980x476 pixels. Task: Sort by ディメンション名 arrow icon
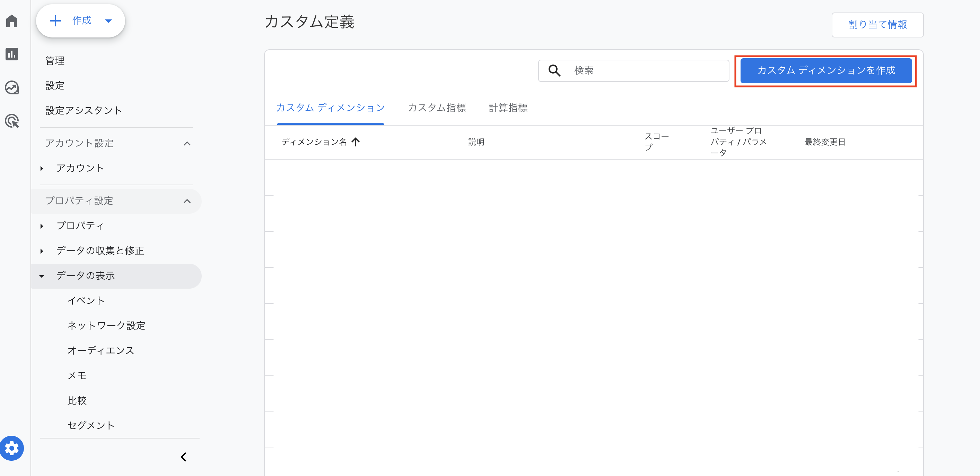click(x=355, y=142)
